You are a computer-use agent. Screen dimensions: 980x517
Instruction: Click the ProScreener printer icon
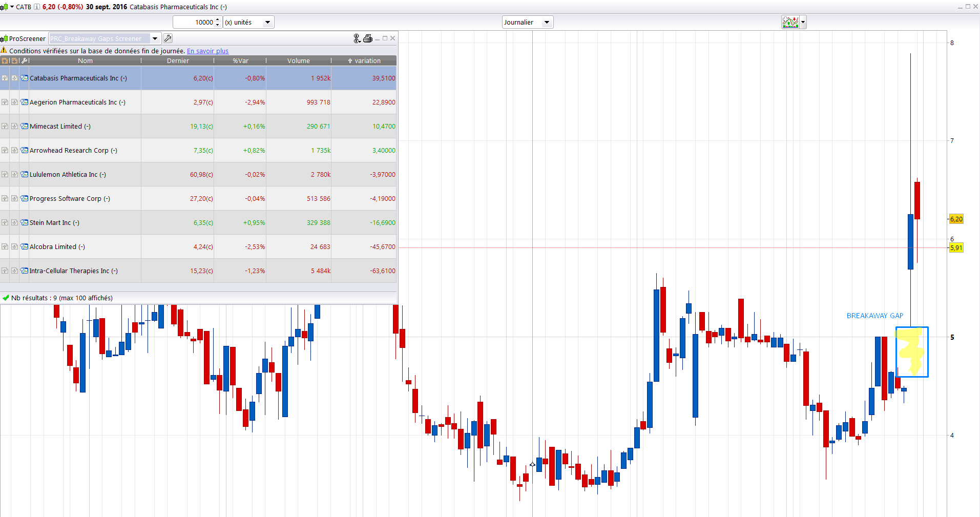tap(368, 38)
